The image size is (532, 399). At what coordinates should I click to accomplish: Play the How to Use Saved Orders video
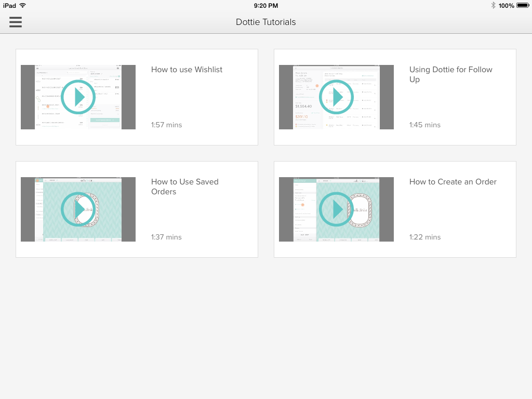(x=78, y=209)
